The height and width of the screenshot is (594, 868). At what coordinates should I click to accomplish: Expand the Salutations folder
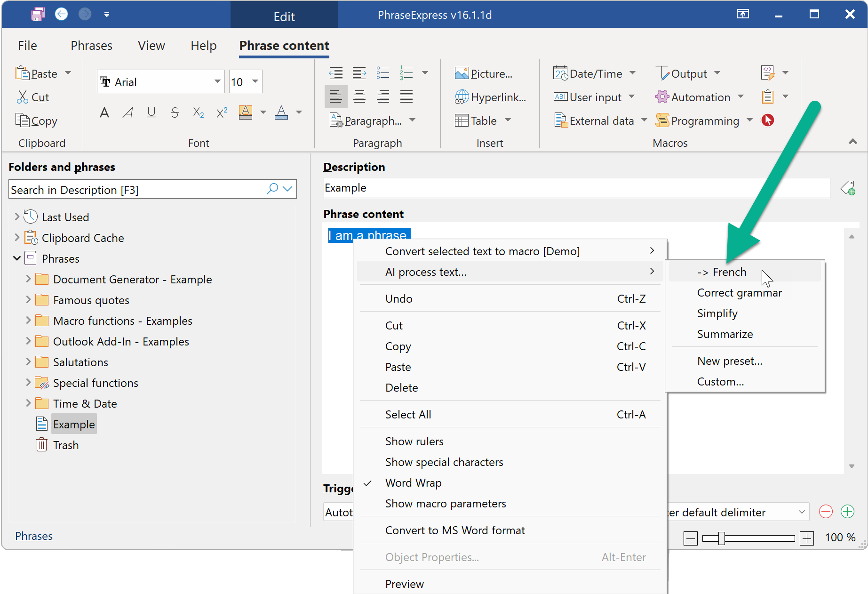pos(28,361)
